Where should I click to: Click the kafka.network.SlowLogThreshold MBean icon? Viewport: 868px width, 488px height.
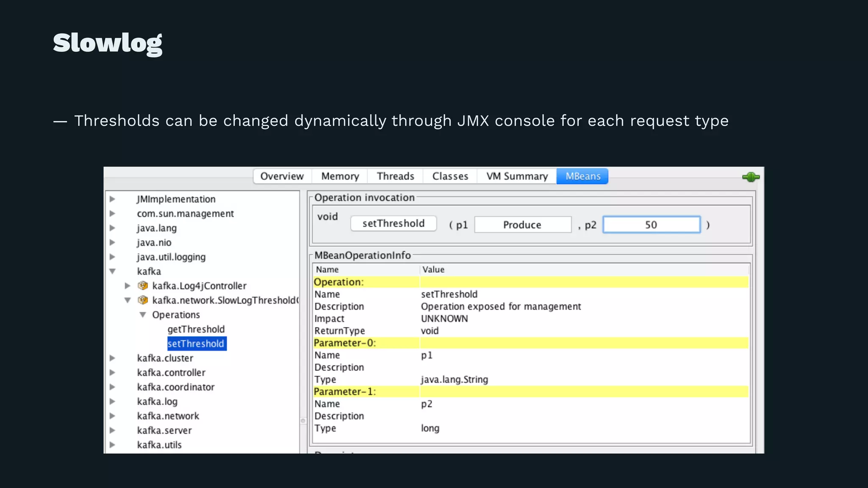point(143,300)
